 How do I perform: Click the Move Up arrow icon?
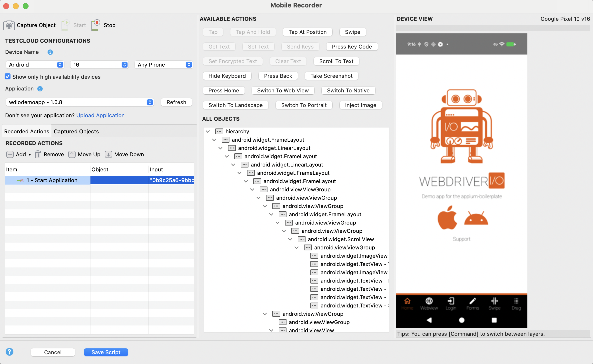pyautogui.click(x=72, y=154)
